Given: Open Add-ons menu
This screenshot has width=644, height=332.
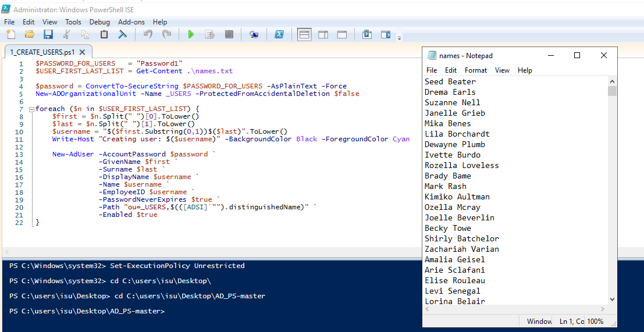Looking at the screenshot, I should pos(131,22).
